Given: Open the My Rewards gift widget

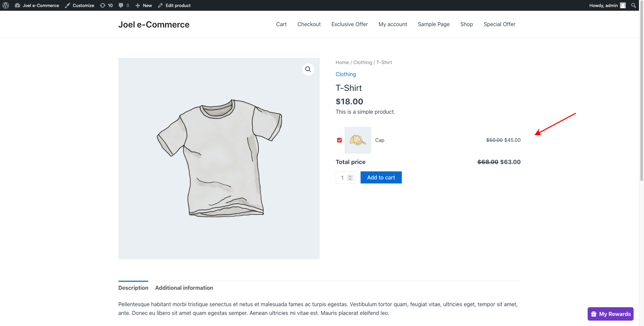Looking at the screenshot, I should pyautogui.click(x=610, y=314).
